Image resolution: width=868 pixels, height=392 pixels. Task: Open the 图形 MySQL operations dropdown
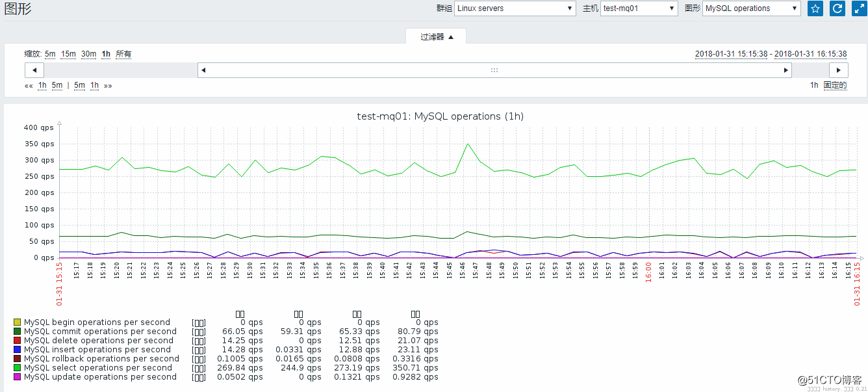[x=752, y=8]
